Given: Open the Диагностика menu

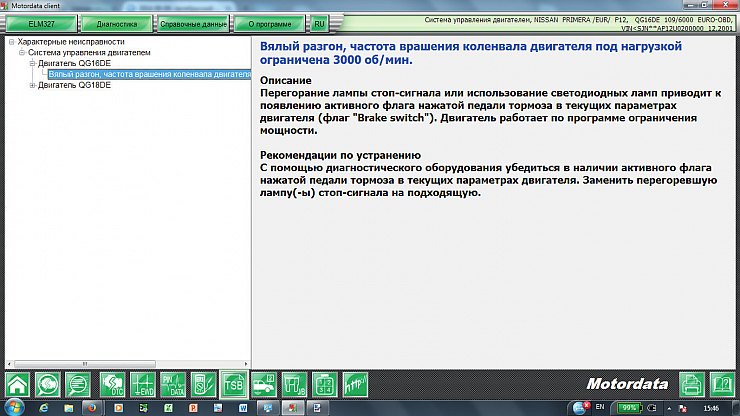Looking at the screenshot, I should coord(117,24).
